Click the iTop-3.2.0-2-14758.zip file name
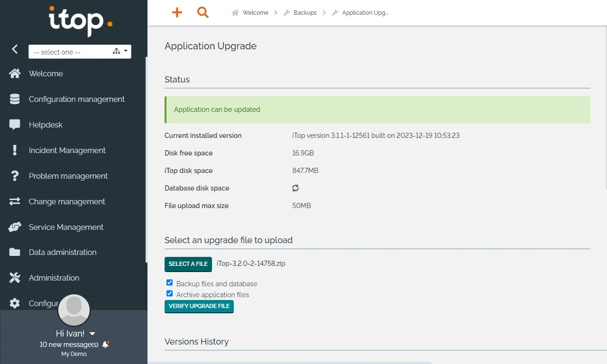The height and width of the screenshot is (364, 607). click(251, 264)
